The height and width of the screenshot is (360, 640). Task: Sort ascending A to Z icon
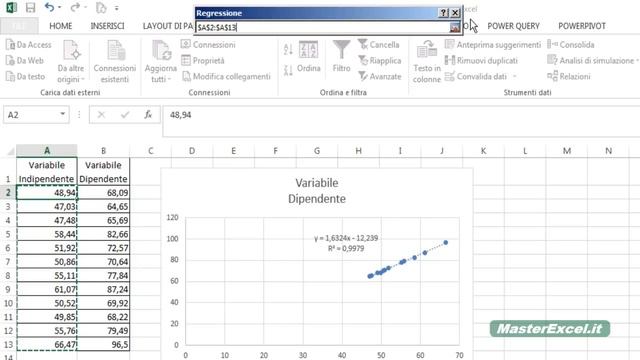288,50
